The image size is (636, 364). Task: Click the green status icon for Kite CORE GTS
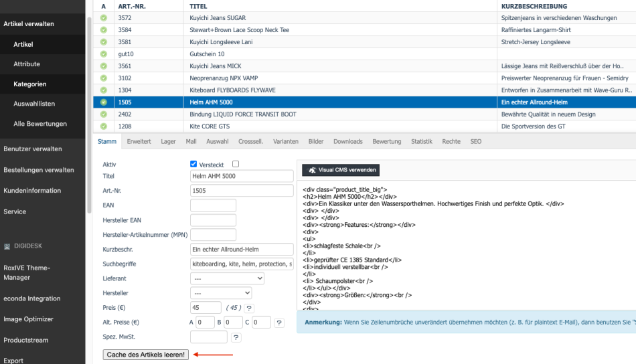[x=104, y=126]
